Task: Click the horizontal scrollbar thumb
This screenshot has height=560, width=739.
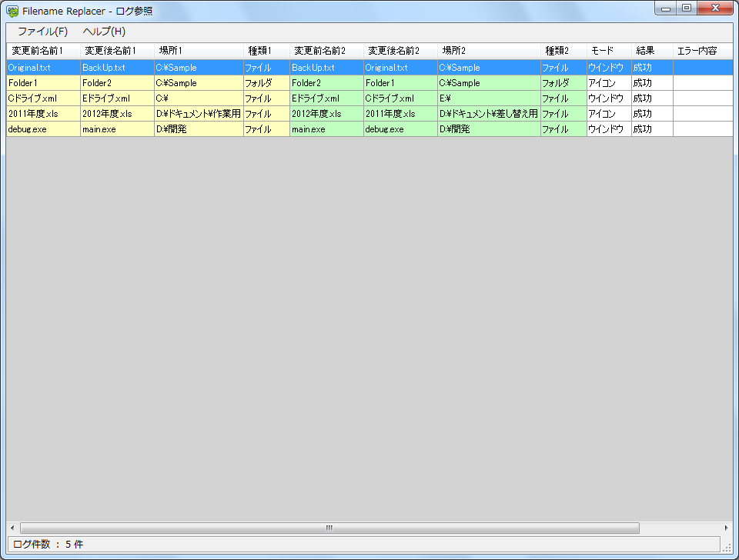Action: (329, 528)
